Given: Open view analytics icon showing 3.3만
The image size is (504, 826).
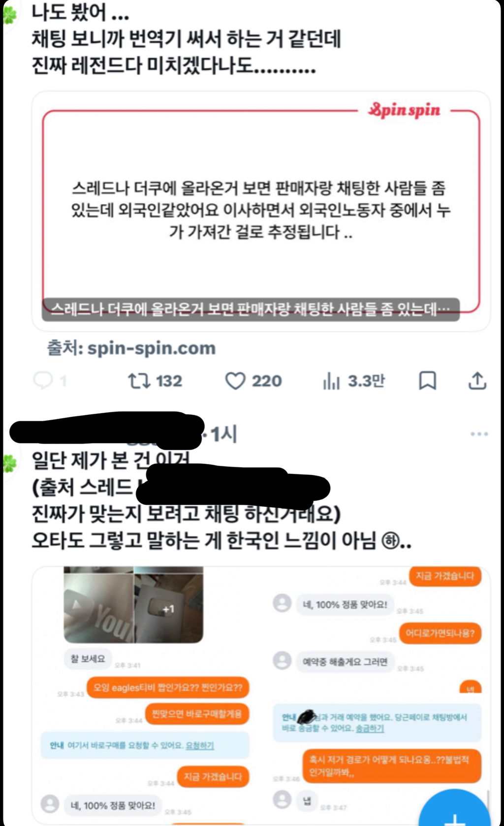Looking at the screenshot, I should pyautogui.click(x=331, y=381).
